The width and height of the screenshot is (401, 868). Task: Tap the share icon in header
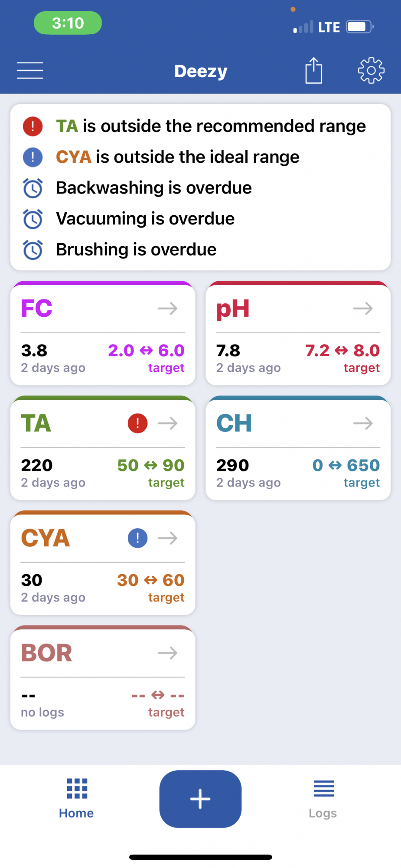pos(313,70)
